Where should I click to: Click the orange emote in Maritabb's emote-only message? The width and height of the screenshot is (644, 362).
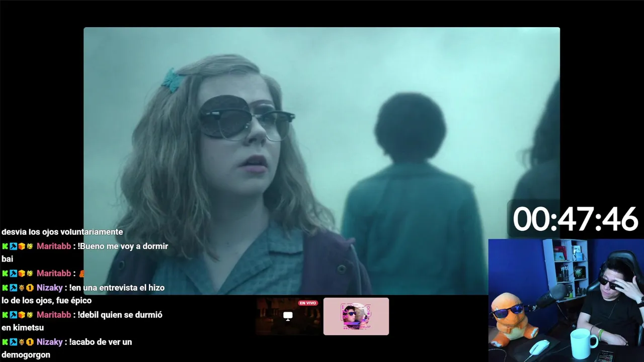click(x=82, y=274)
